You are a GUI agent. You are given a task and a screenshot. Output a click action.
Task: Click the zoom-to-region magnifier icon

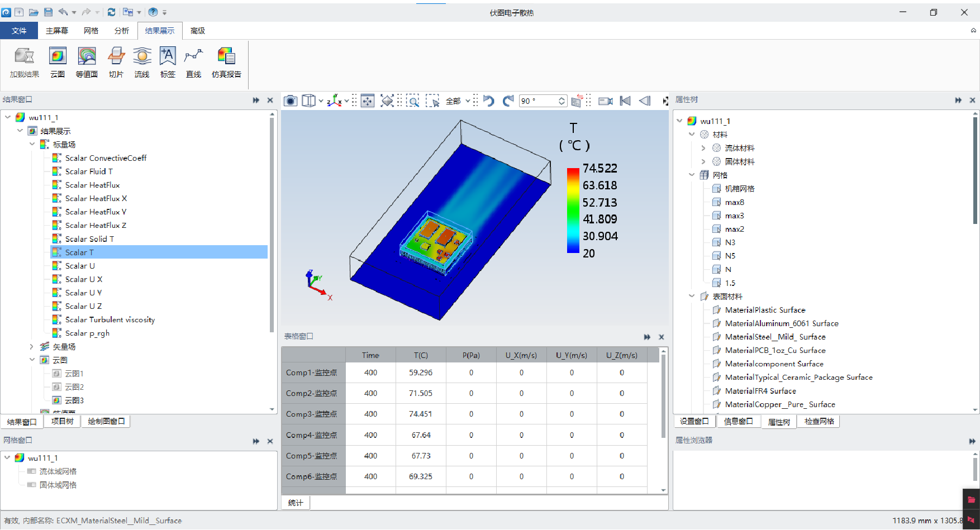pyautogui.click(x=413, y=101)
